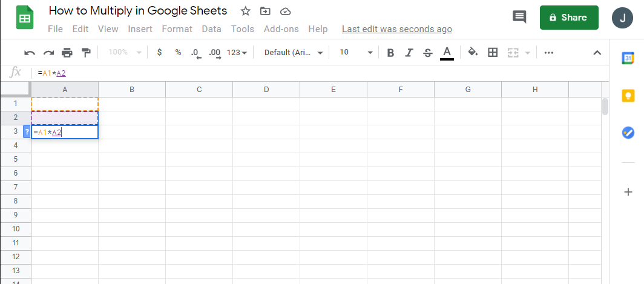Open the comment history icon
This screenshot has width=644, height=284.
pyautogui.click(x=519, y=17)
